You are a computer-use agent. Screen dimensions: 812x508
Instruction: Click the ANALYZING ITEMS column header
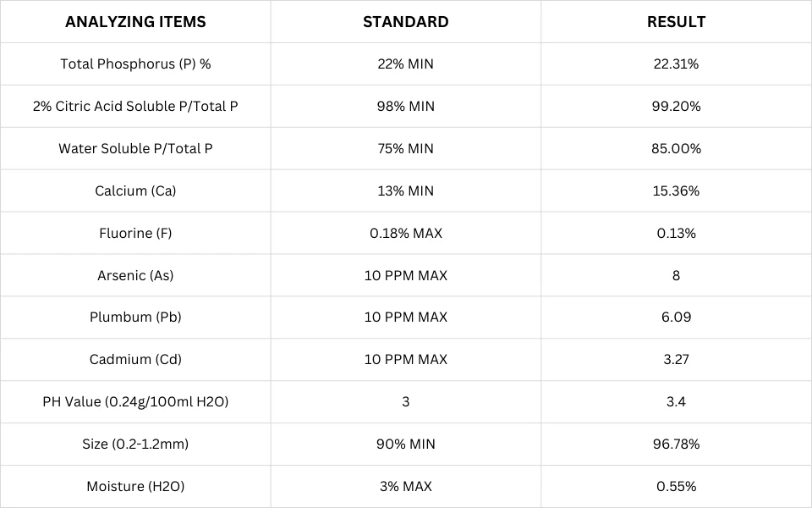[x=135, y=22]
